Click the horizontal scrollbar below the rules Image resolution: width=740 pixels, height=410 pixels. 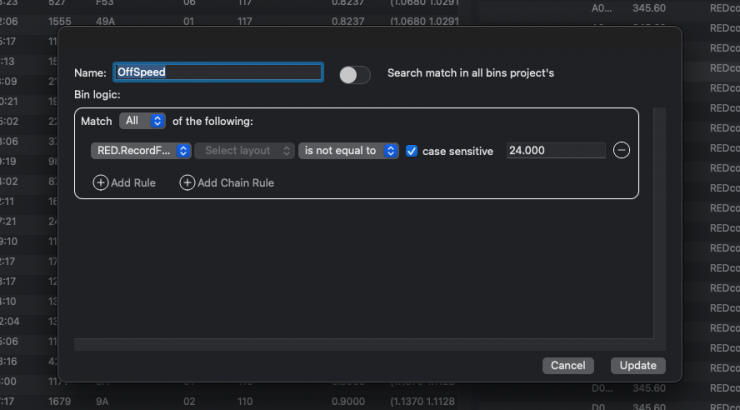[x=360, y=343]
